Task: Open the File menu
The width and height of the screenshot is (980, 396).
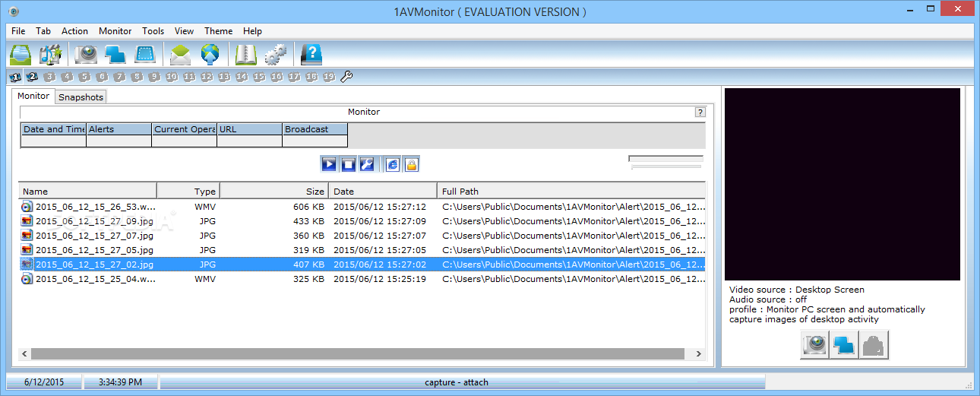Action: tap(18, 31)
